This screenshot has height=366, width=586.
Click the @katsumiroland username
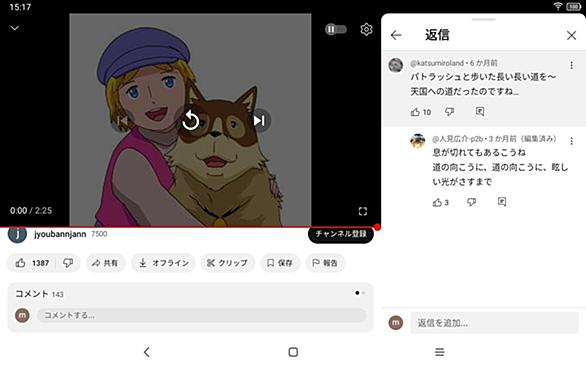437,63
